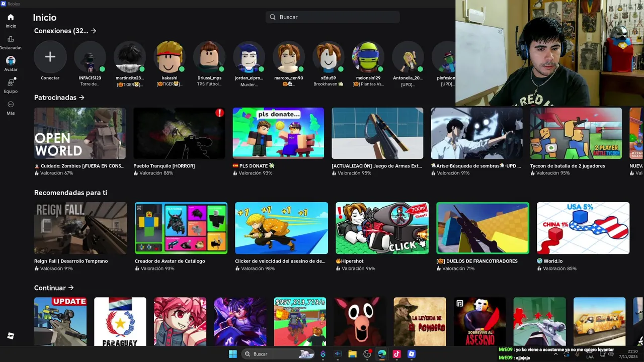The width and height of the screenshot is (644, 362).
Task: Open Duelos de Francotiradores thumbnail
Action: point(482,228)
